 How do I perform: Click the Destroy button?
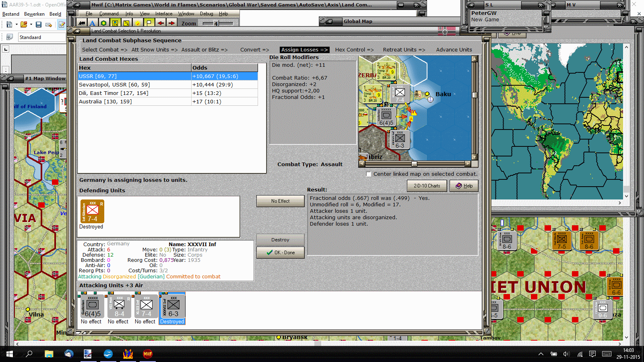280,240
